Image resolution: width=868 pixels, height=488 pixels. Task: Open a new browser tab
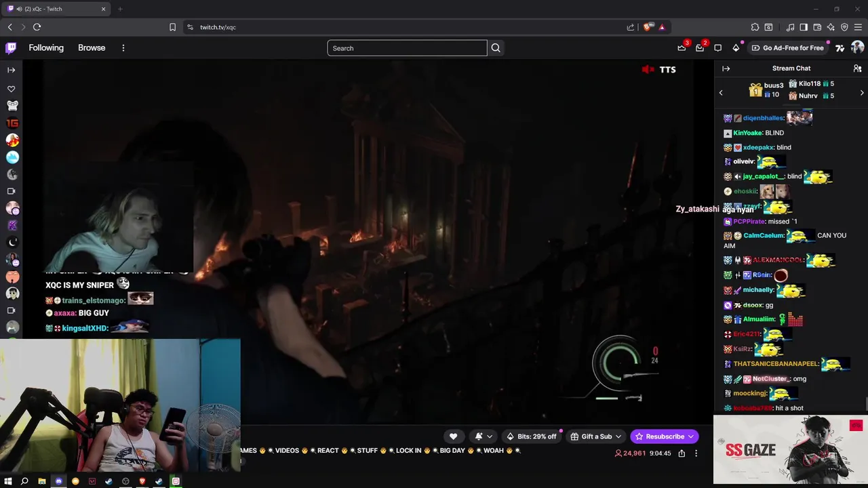[x=120, y=9]
